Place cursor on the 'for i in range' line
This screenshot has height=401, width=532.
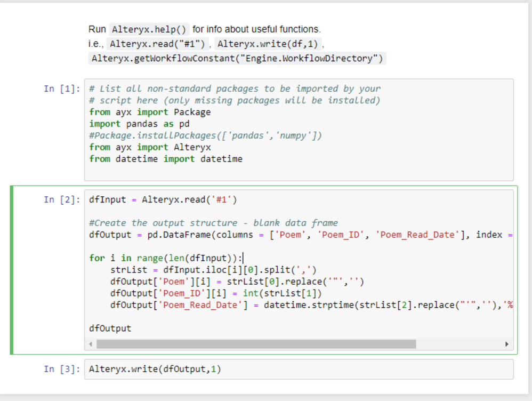point(165,258)
